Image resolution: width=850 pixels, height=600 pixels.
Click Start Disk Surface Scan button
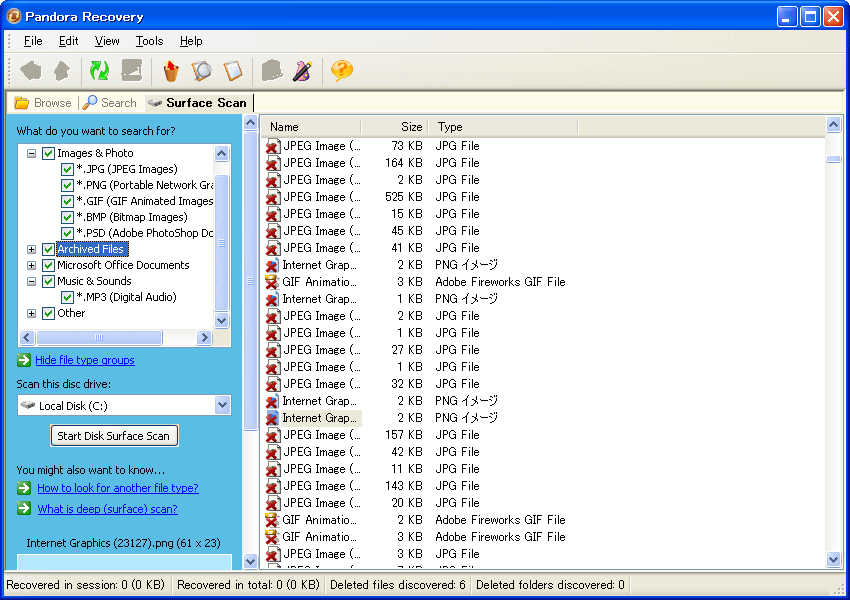pyautogui.click(x=114, y=436)
